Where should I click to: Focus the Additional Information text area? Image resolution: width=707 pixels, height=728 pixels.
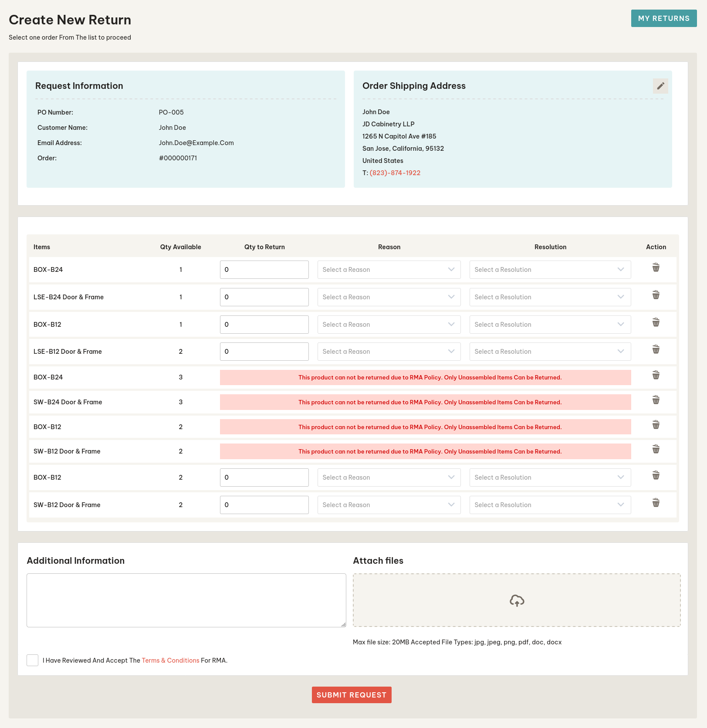tap(186, 600)
